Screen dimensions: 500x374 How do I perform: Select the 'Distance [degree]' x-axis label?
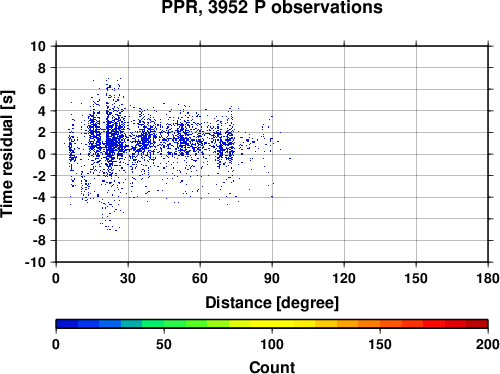pyautogui.click(x=272, y=303)
